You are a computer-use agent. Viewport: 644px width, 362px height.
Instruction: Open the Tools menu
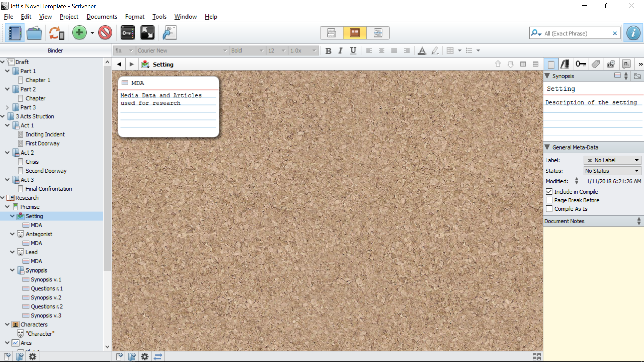[159, 16]
